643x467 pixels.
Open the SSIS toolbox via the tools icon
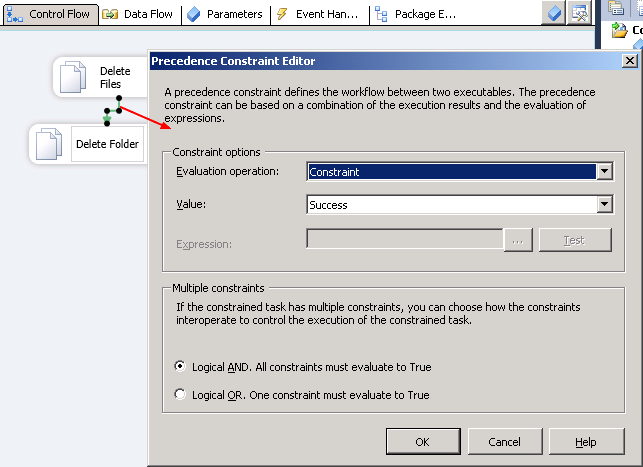(x=579, y=13)
